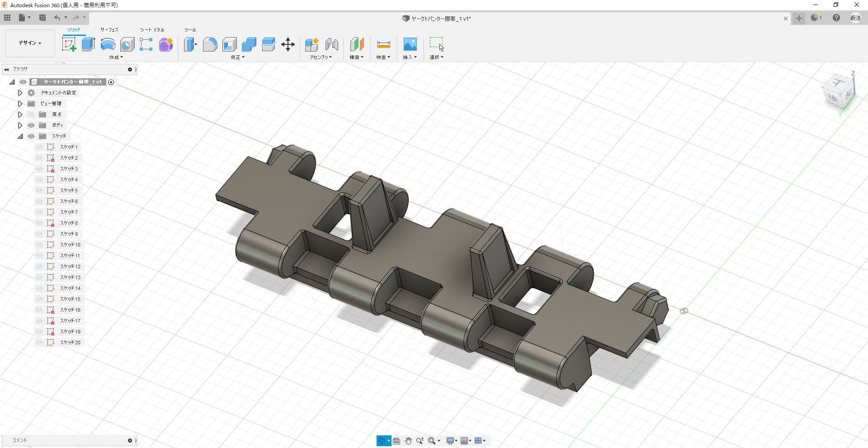Open the アセンブリ menu label
868x448 pixels.
point(321,57)
